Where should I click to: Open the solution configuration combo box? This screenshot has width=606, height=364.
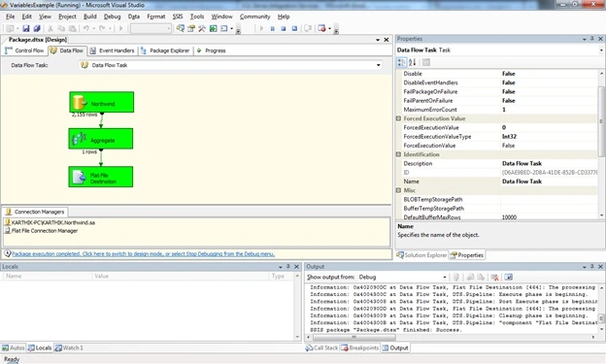(151, 28)
